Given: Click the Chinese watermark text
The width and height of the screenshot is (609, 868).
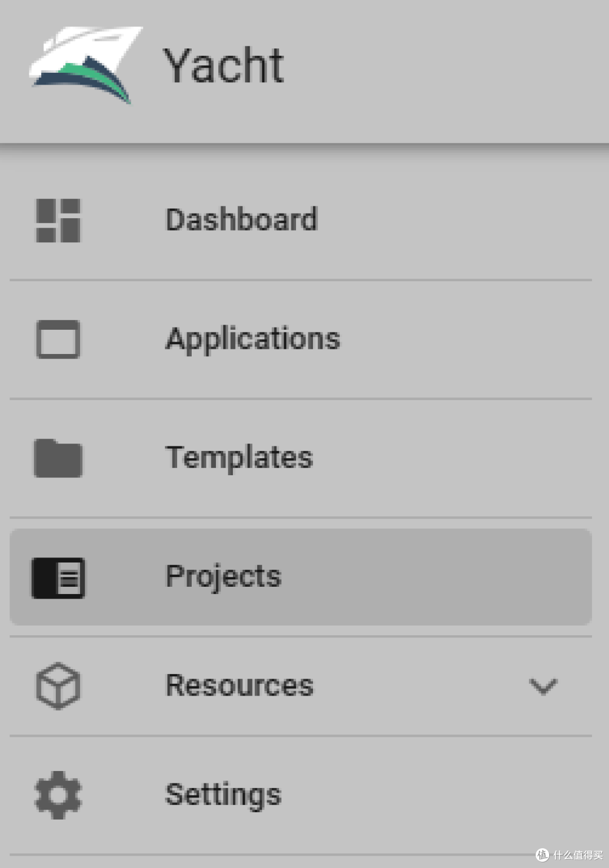Looking at the screenshot, I should click(x=578, y=855).
